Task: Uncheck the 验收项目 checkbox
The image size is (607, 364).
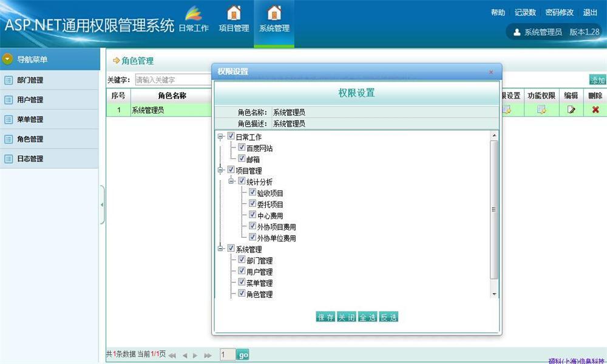Action: tap(253, 192)
